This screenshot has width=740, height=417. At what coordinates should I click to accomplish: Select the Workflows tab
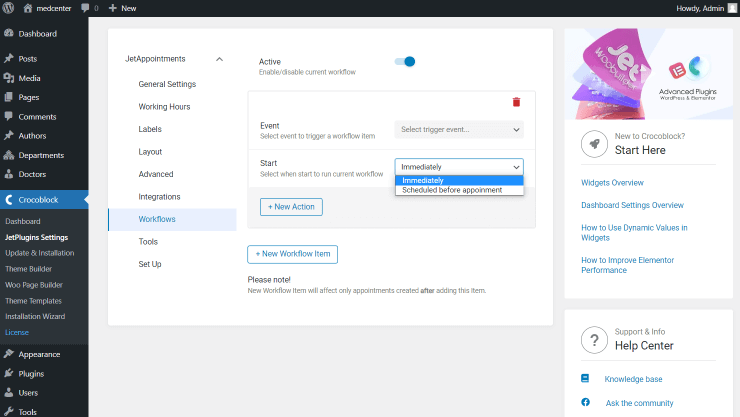click(172, 219)
